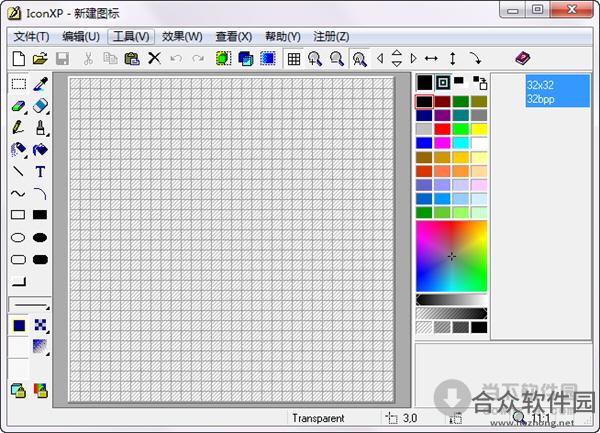Open the 查看(X) menu

233,37
